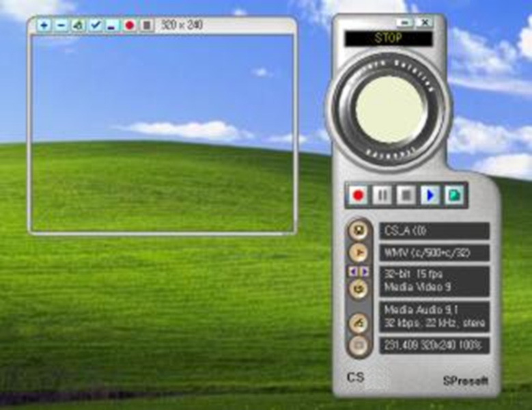Pause recording on the recorder panel
The height and width of the screenshot is (410, 532).
382,195
